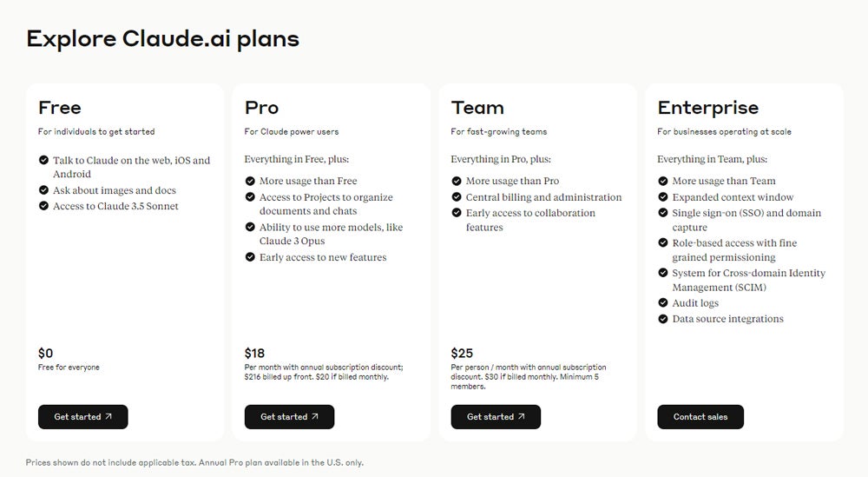Click checkmark icon beside Early access to new features
Image resolution: width=868 pixels, height=477 pixels.
point(250,257)
